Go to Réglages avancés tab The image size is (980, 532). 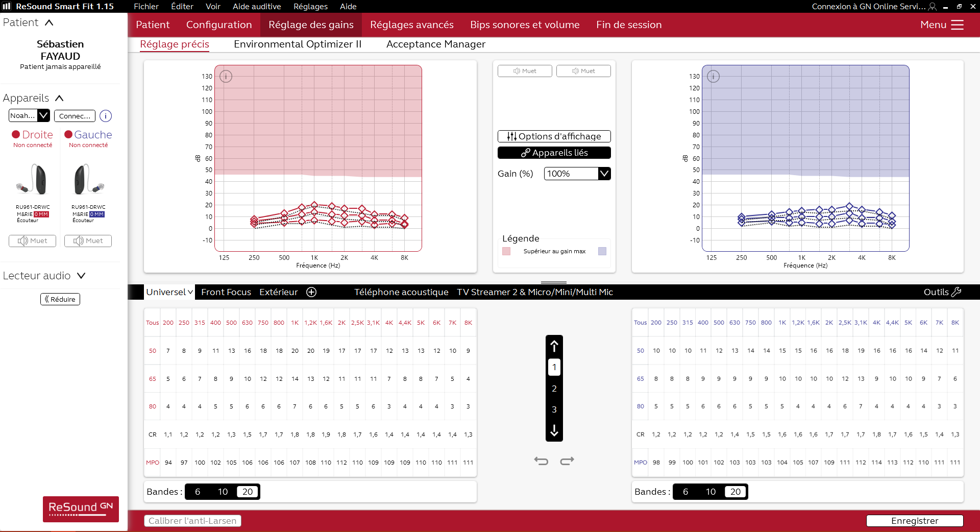point(412,25)
